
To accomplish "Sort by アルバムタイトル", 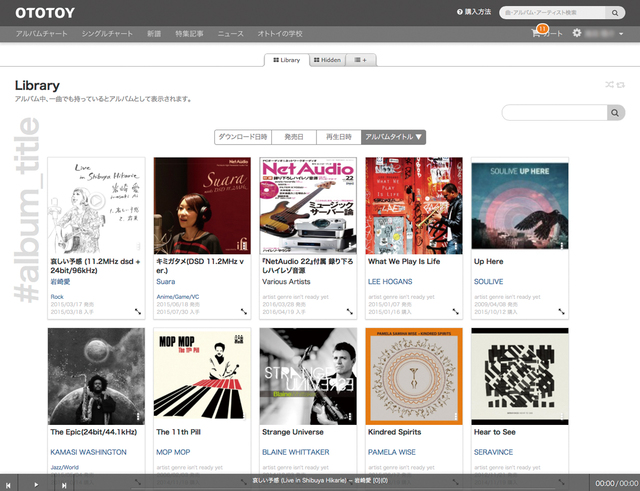I will pyautogui.click(x=393, y=137).
